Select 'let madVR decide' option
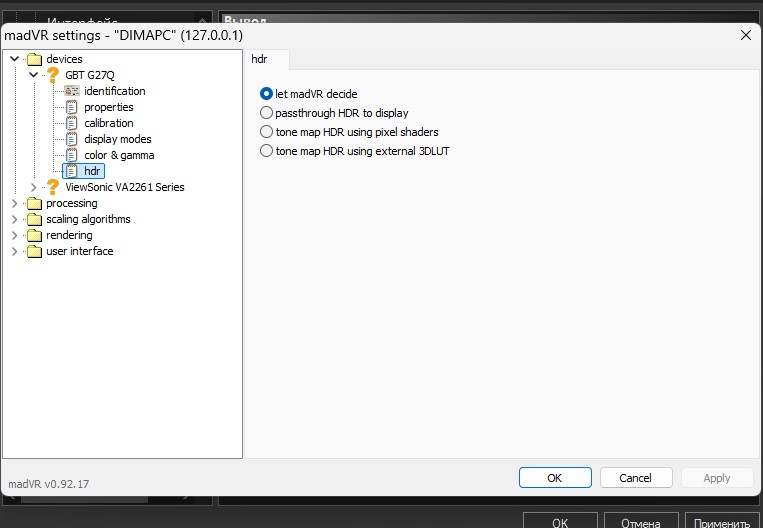Image resolution: width=763 pixels, height=528 pixels. click(x=266, y=93)
